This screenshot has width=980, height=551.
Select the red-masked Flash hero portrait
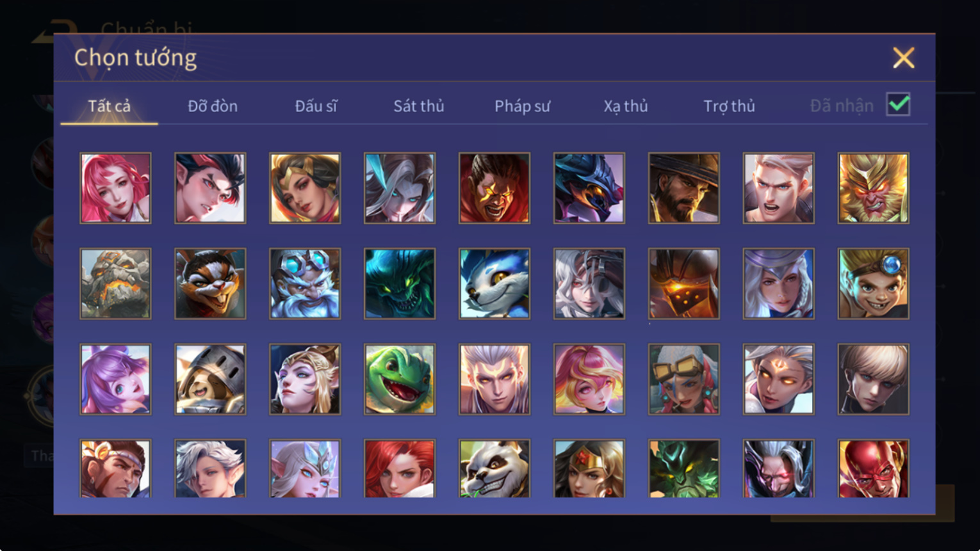[x=873, y=468]
